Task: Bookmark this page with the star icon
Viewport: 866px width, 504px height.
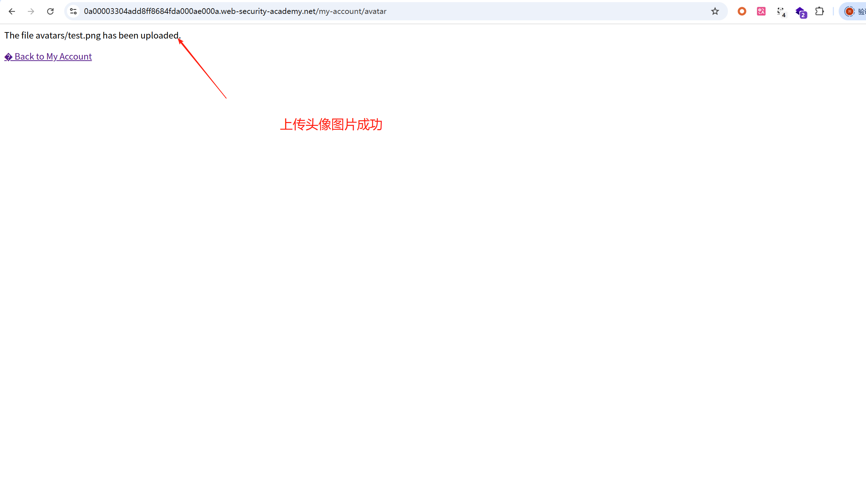Action: click(715, 11)
